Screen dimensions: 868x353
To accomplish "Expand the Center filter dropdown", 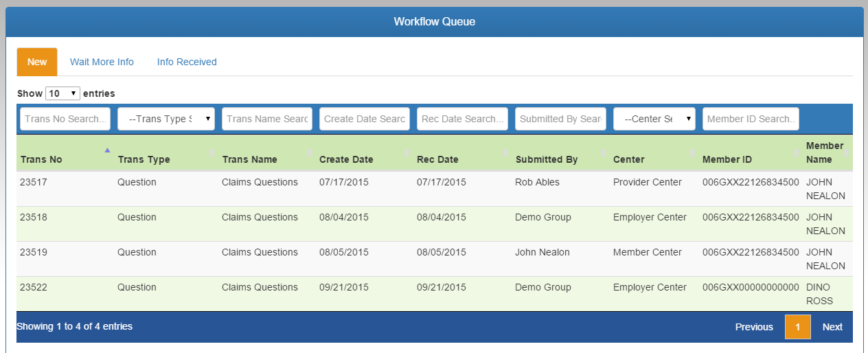I will pos(654,119).
